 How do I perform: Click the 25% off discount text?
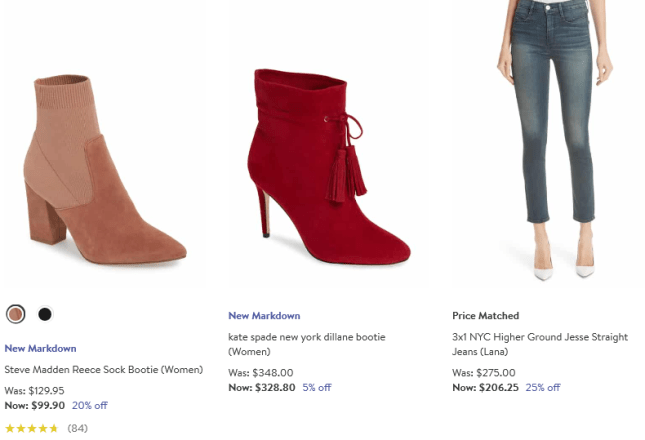543,388
